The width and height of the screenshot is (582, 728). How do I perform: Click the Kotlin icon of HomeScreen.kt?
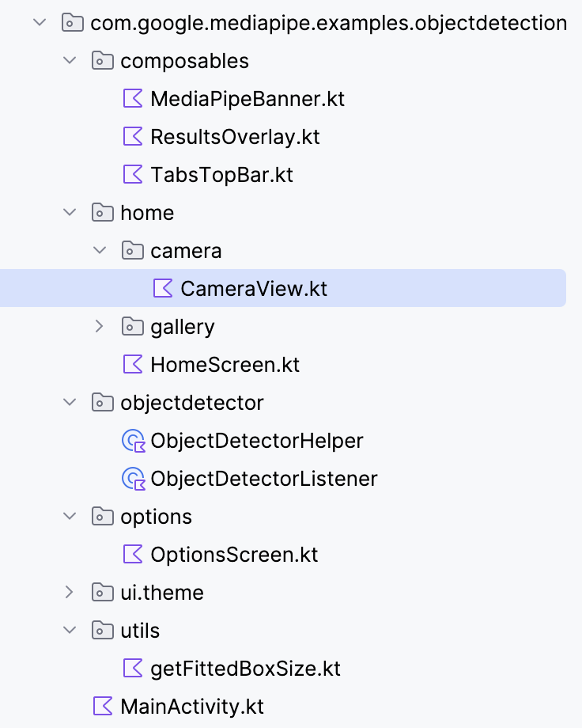[x=133, y=365]
